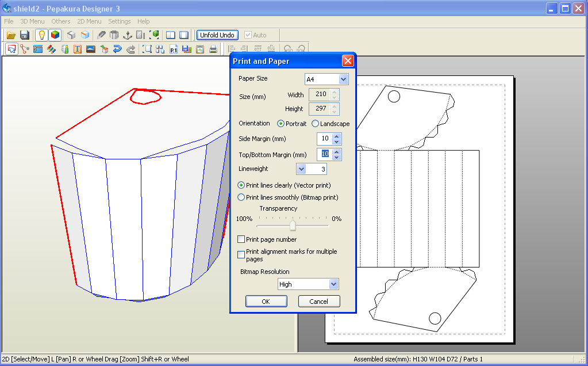Click the Lineweight value field showing 3
The height and width of the screenshot is (366, 588).
click(316, 169)
